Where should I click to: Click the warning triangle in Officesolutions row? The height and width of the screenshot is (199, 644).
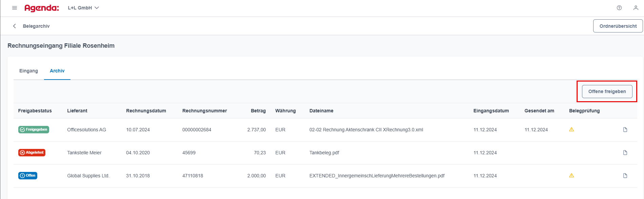tap(572, 129)
